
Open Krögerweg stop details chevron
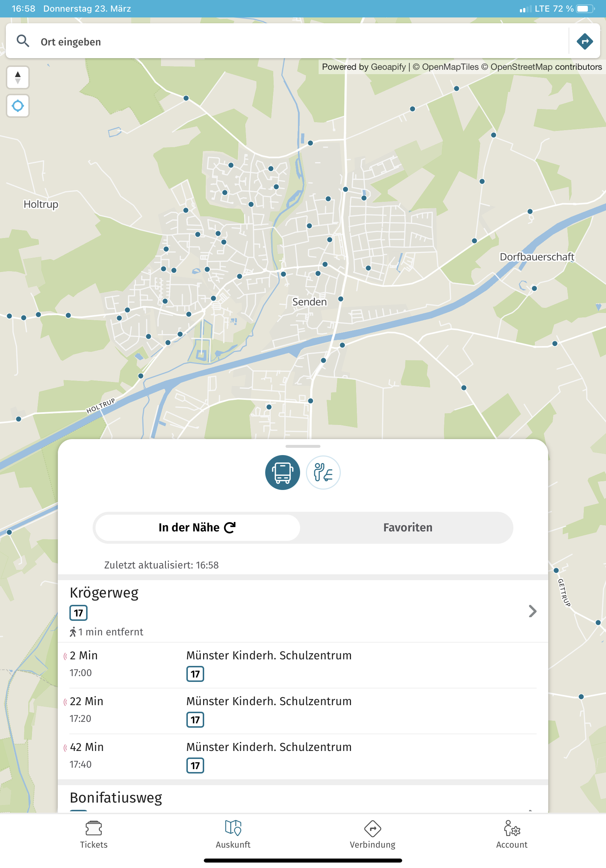[x=532, y=611]
